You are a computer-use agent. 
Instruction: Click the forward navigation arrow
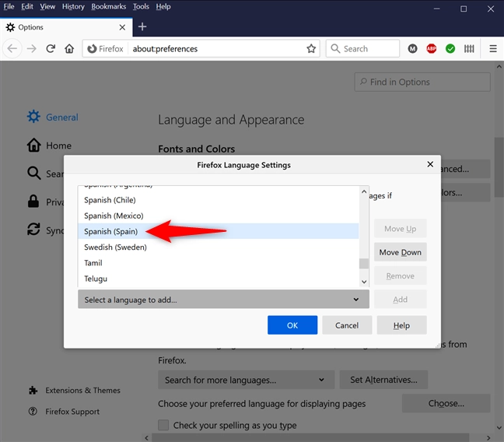click(x=31, y=48)
